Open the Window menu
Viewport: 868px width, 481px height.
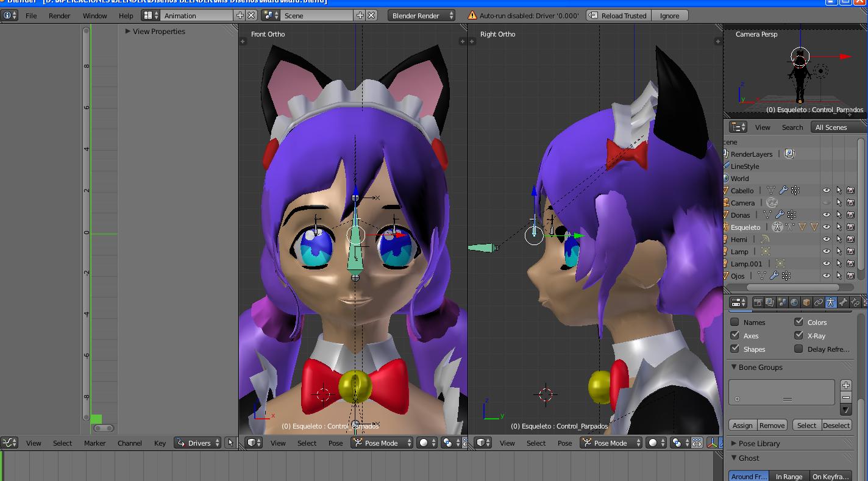94,15
